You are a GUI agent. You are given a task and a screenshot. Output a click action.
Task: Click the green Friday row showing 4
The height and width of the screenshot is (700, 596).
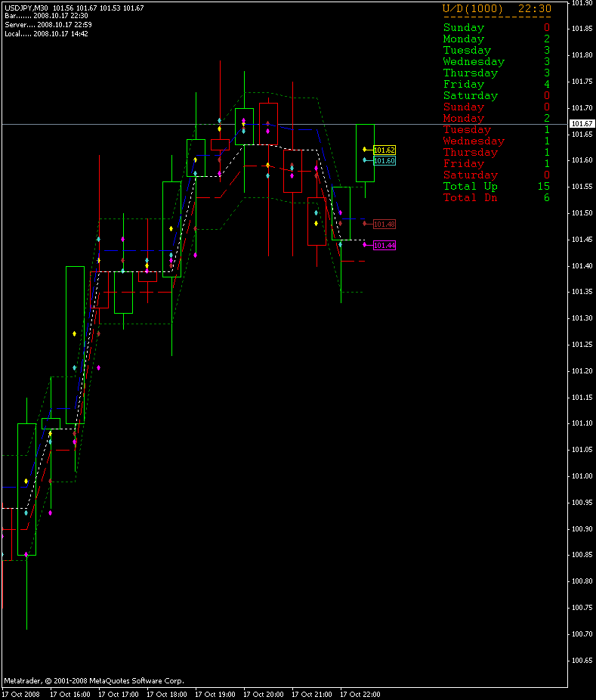pos(496,85)
